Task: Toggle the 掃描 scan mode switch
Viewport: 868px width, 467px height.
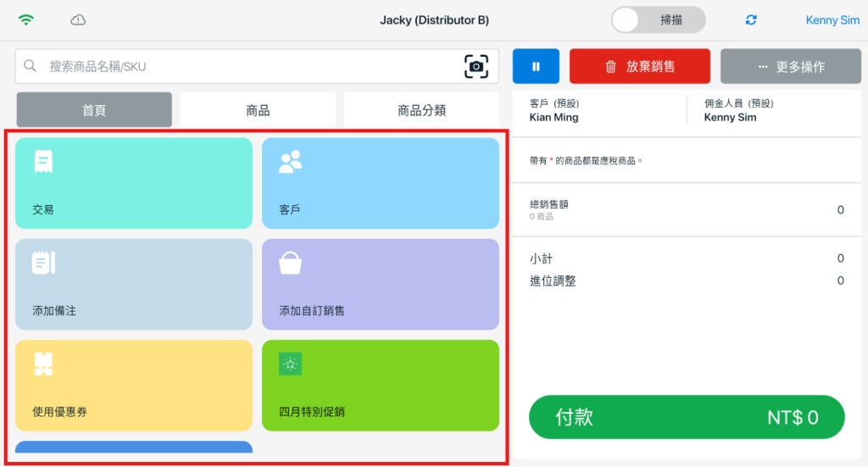Action: point(658,19)
